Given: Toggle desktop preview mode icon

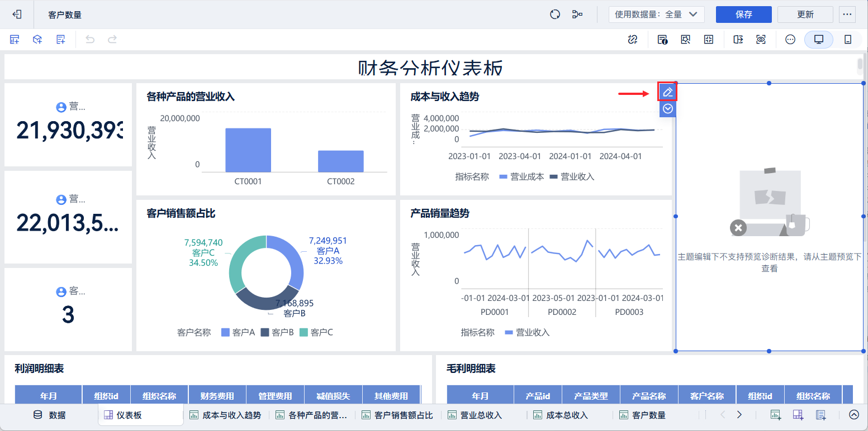Looking at the screenshot, I should click(x=818, y=39).
